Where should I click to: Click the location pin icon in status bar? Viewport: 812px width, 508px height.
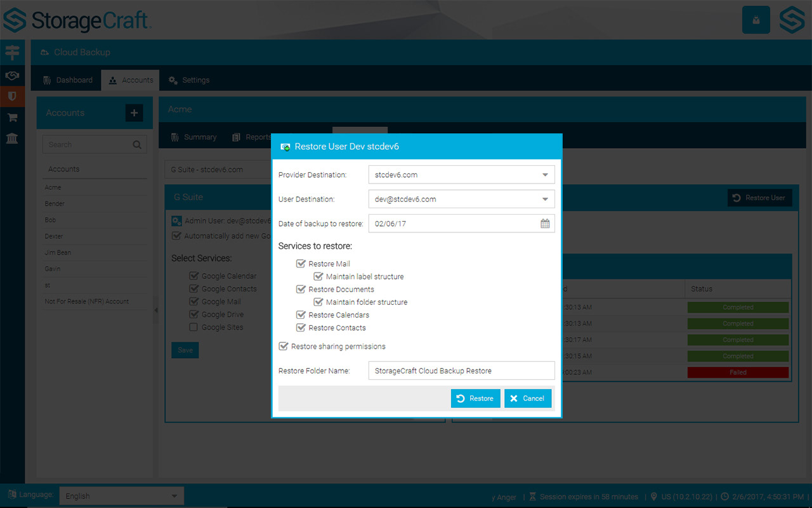click(654, 497)
